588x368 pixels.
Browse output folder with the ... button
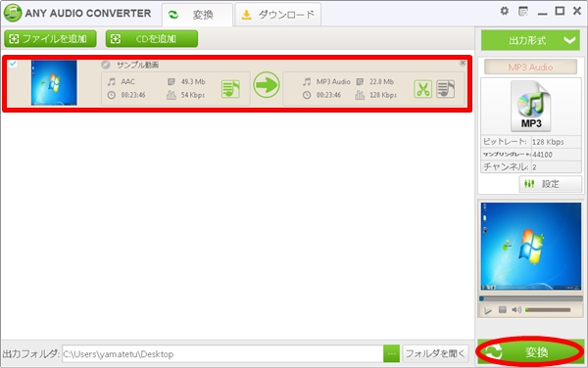391,353
